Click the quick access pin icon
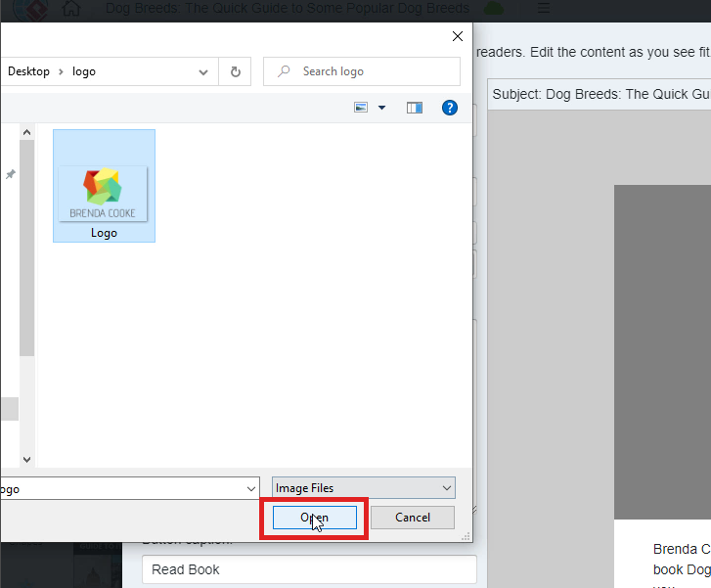Screen dimensions: 711x588 11,174
